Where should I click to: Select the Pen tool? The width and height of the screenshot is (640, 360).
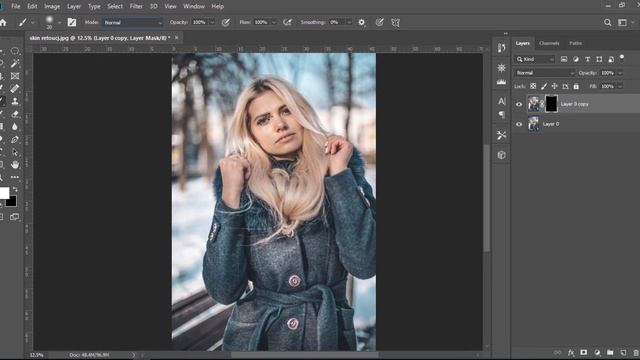(x=15, y=139)
